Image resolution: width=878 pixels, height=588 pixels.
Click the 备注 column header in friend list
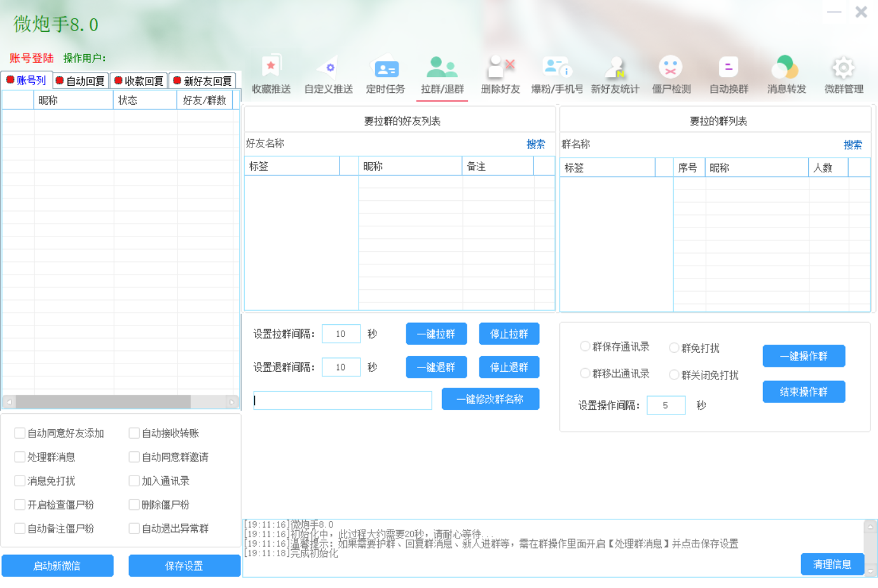[497, 167]
